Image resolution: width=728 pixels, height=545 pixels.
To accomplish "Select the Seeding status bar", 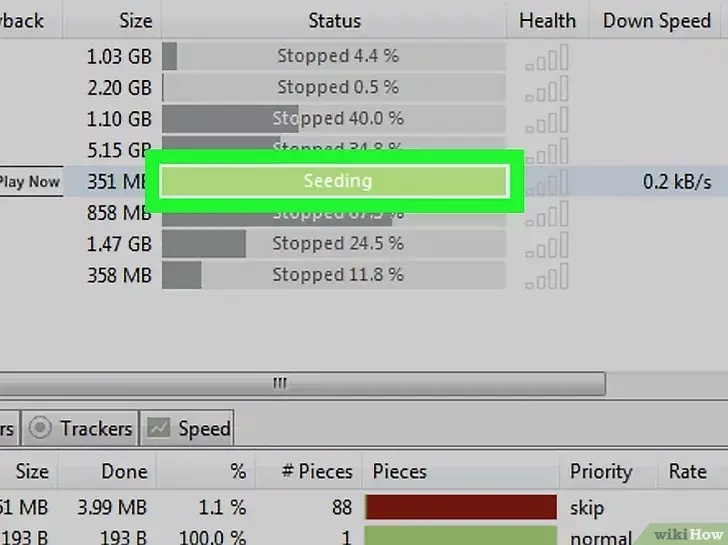I will pos(334,181).
